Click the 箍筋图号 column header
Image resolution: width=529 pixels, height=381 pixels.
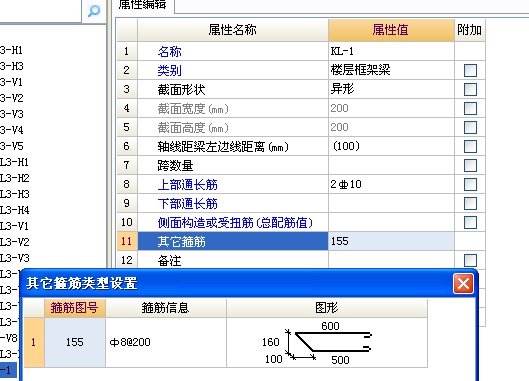(75, 308)
